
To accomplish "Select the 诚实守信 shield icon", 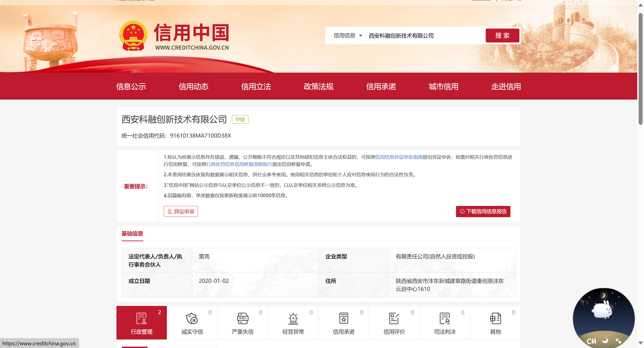I will click(x=192, y=319).
